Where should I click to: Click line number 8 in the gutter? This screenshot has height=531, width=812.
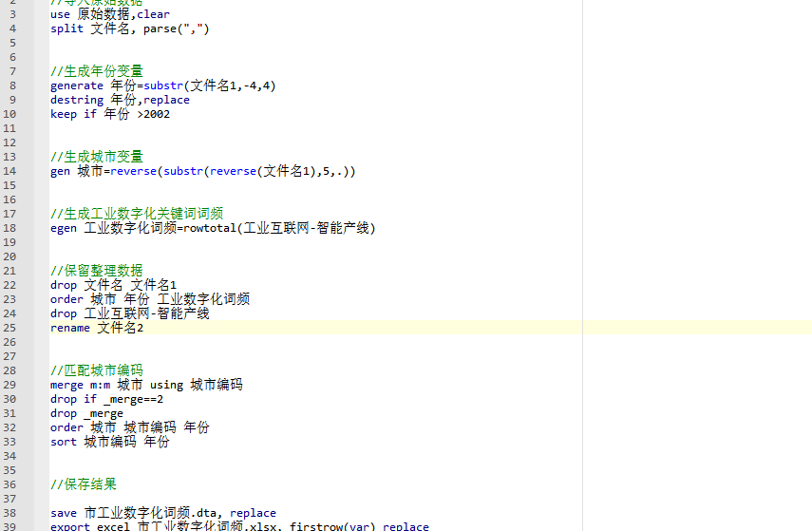pos(12,85)
